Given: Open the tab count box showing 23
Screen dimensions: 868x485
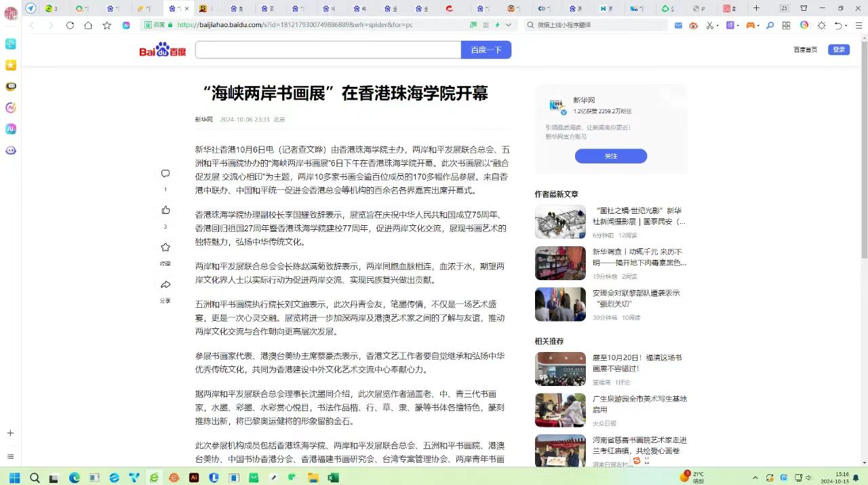Looking at the screenshot, I should (x=785, y=8).
